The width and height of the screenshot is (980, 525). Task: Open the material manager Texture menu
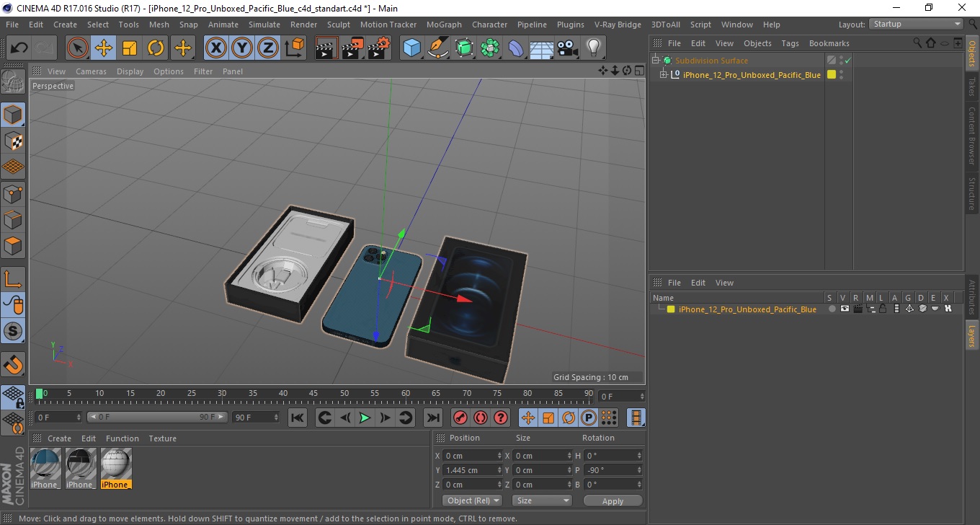point(162,438)
